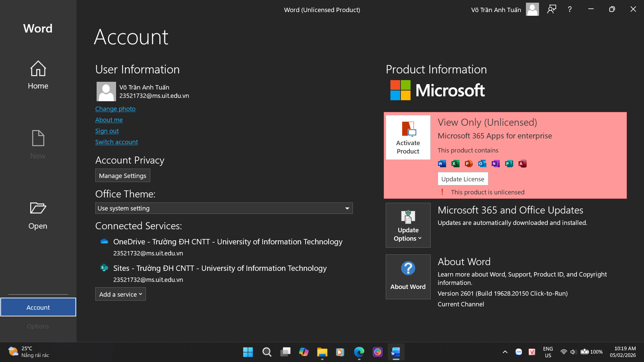The width and height of the screenshot is (644, 362).
Task: Open the feedback icon in title bar
Action: (x=551, y=9)
